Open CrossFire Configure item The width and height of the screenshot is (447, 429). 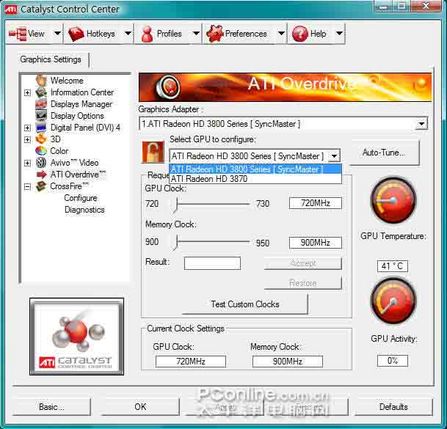coord(80,198)
